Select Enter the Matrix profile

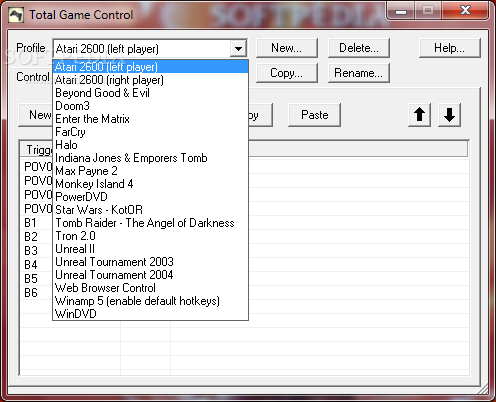[x=150, y=119]
